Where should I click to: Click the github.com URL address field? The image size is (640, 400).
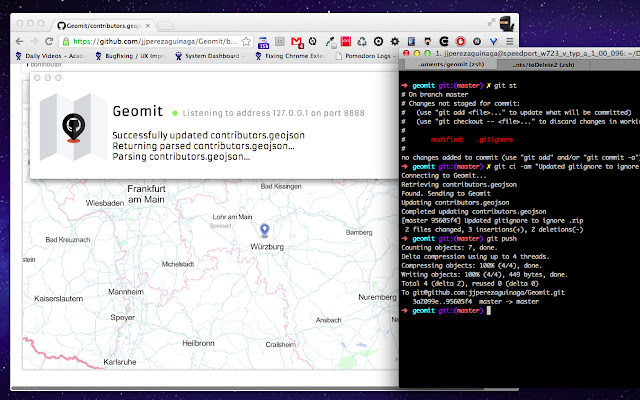(x=150, y=42)
